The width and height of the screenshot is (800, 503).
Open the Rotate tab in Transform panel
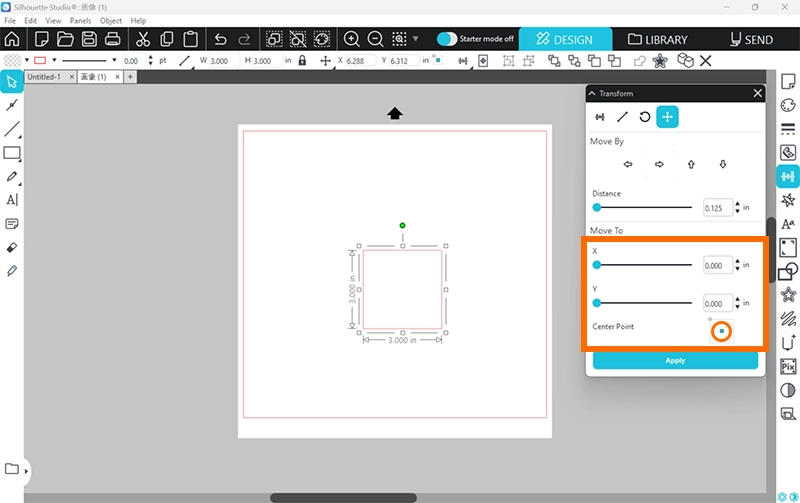pos(645,117)
